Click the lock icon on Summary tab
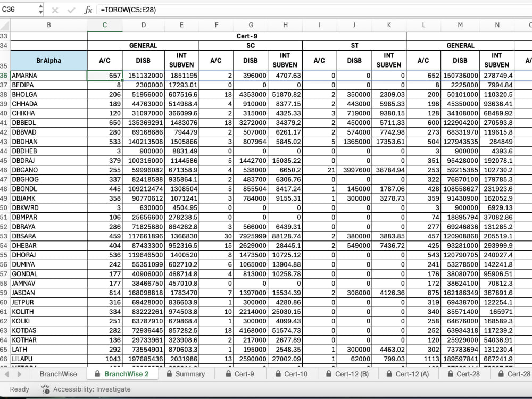 click(169, 373)
